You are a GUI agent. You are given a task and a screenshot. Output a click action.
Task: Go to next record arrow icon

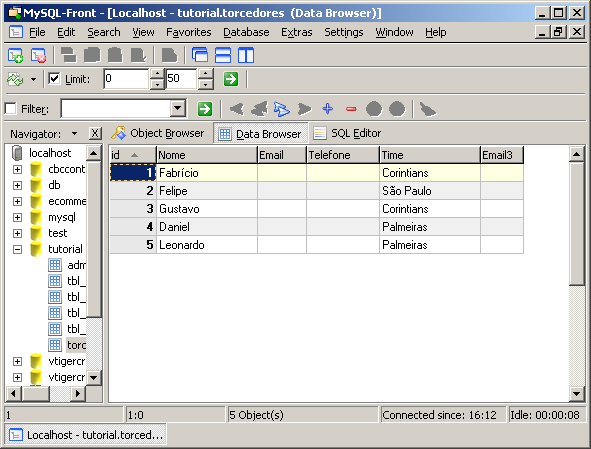[305, 109]
